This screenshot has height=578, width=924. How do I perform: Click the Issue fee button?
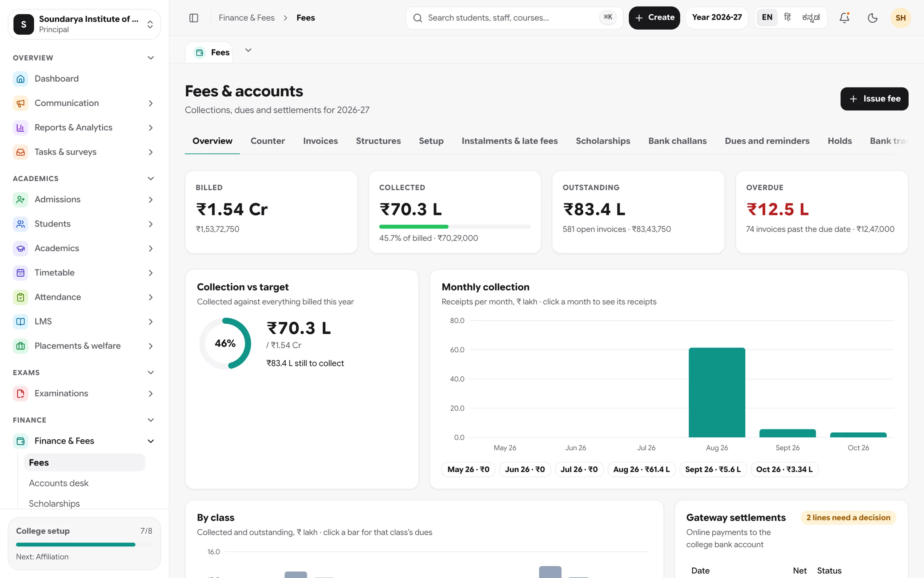click(874, 99)
